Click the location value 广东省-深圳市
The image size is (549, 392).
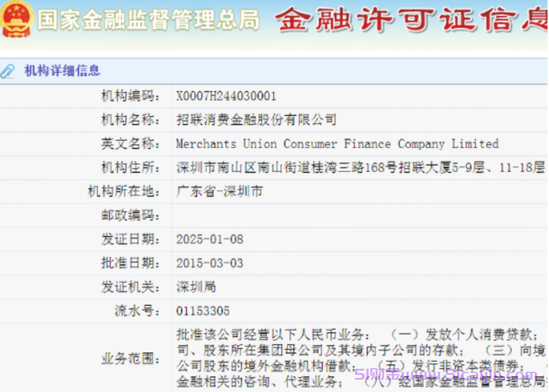point(219,192)
